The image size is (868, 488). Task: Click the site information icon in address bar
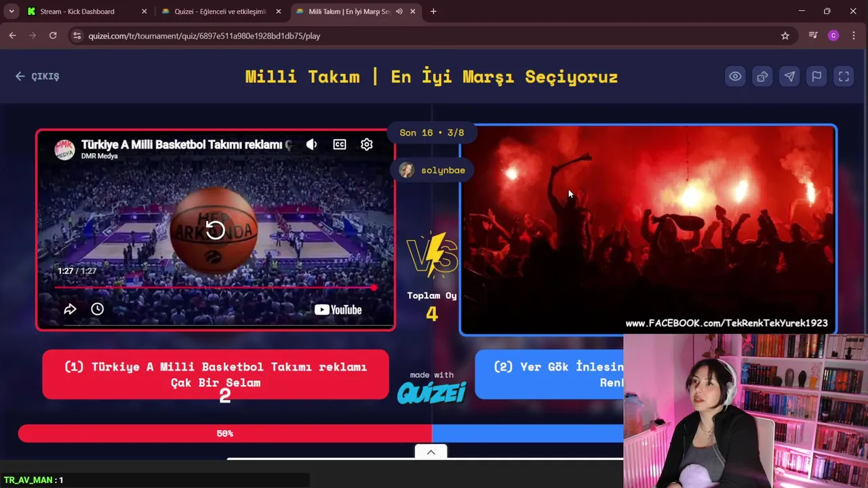point(77,36)
